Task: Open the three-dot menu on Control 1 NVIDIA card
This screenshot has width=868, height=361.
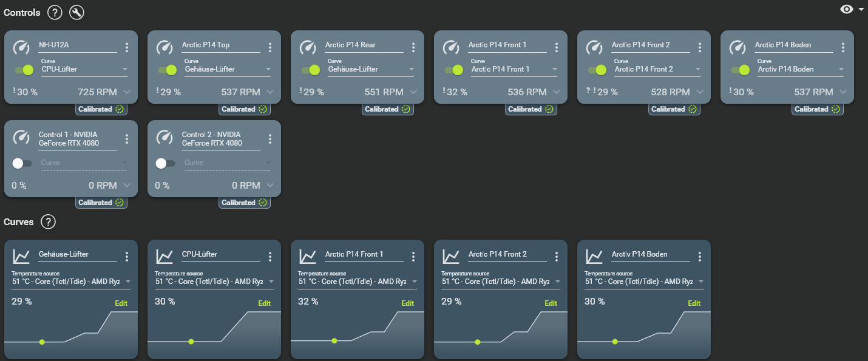Action: tap(127, 139)
